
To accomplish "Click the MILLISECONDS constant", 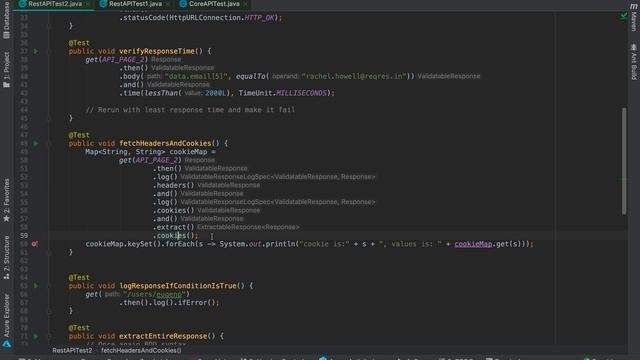I will [x=302, y=93].
